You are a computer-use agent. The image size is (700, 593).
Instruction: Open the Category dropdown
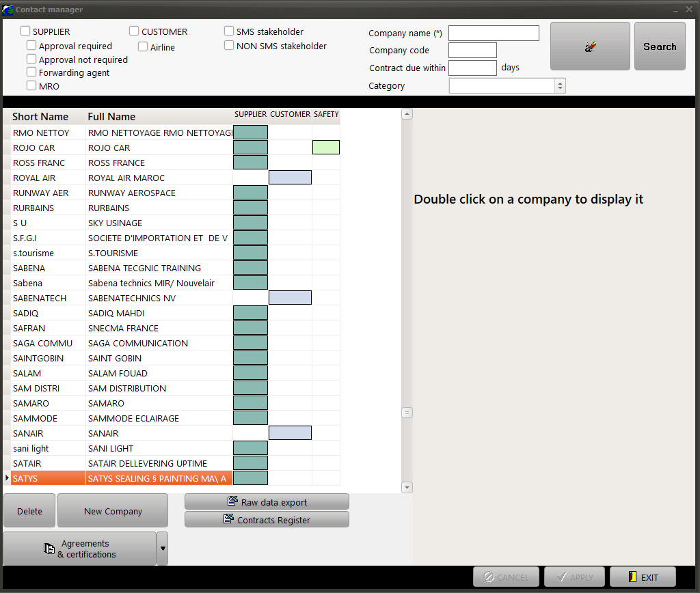[x=560, y=85]
